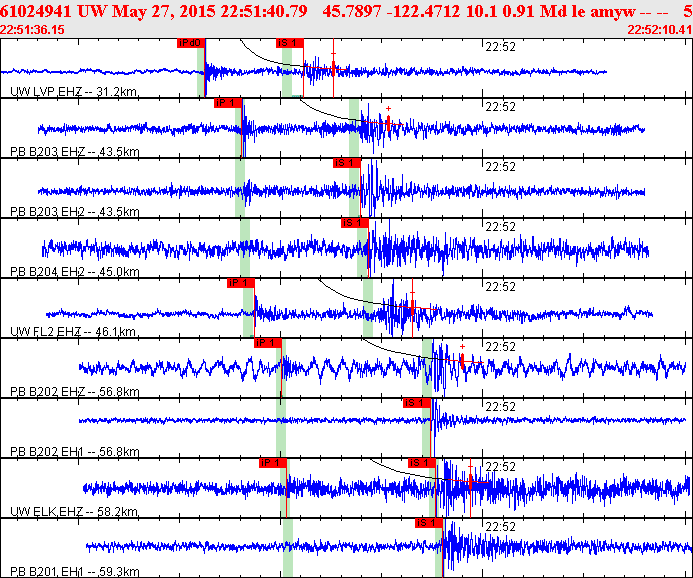The image size is (693, 578).
Task: Click the window end time 22:52:10.41
Action: click(659, 30)
